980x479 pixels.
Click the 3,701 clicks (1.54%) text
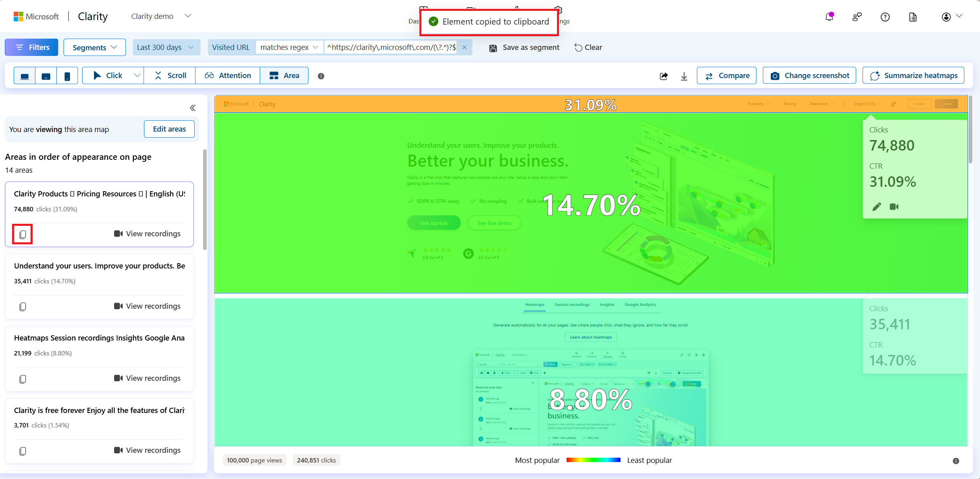pyautogui.click(x=41, y=425)
